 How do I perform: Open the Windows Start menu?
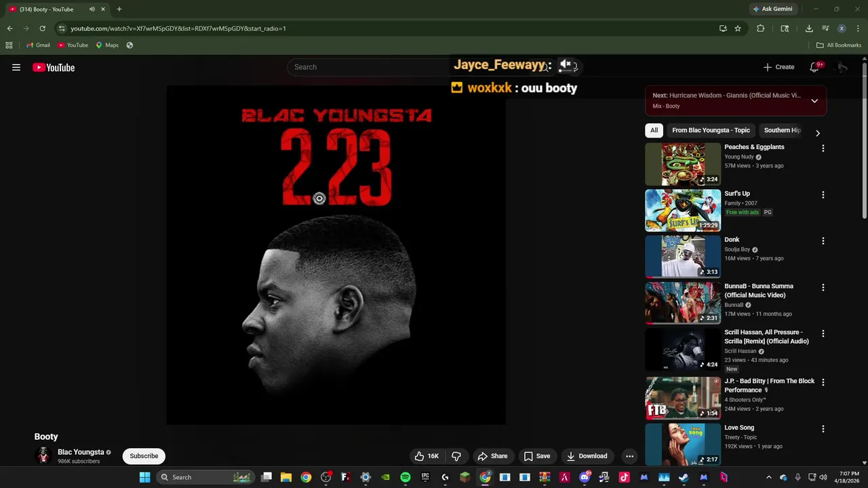[144, 477]
